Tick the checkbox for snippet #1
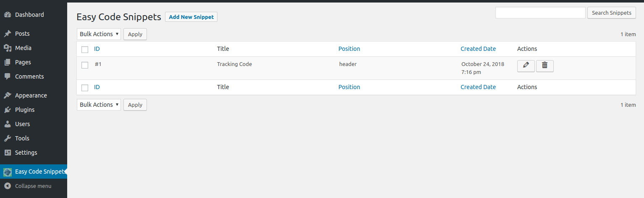Viewport: 644px width, 198px height. pos(85,65)
